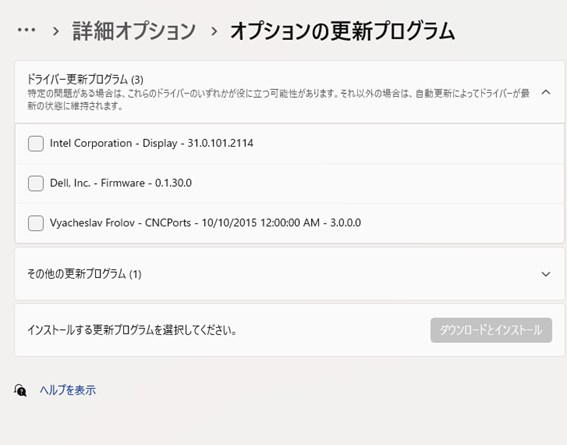567x445 pixels.
Task: Check the Intel Corporation Display driver
Action: tap(36, 144)
